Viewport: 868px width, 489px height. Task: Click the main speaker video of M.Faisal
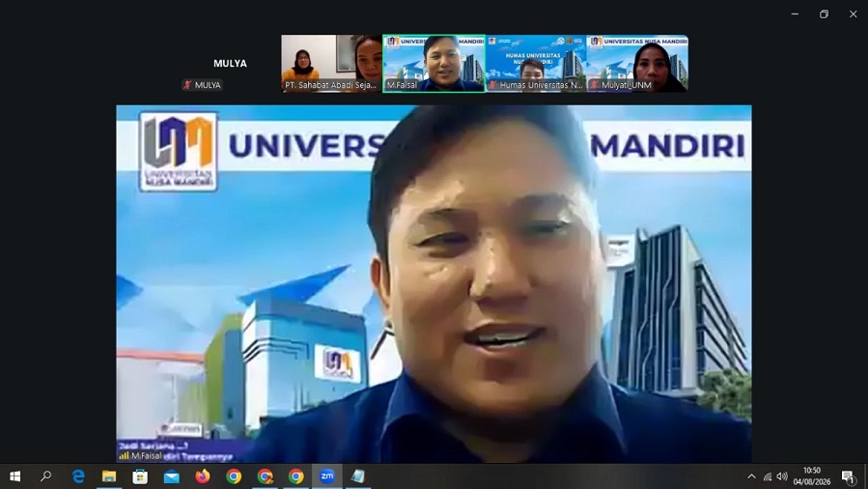[434, 283]
